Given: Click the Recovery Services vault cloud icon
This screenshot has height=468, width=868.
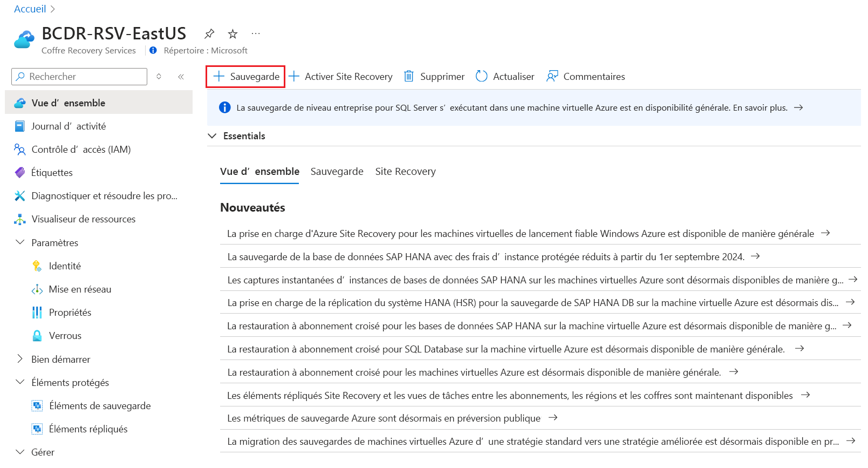Looking at the screenshot, I should pos(24,39).
